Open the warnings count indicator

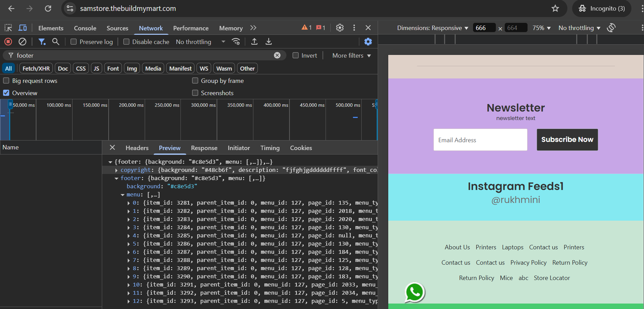point(307,28)
